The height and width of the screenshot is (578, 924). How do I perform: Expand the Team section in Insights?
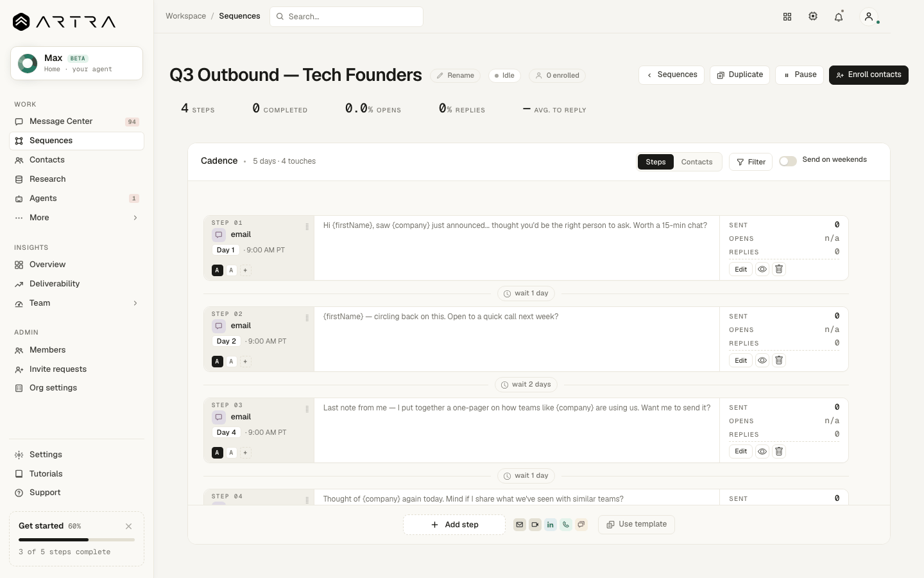click(76, 303)
